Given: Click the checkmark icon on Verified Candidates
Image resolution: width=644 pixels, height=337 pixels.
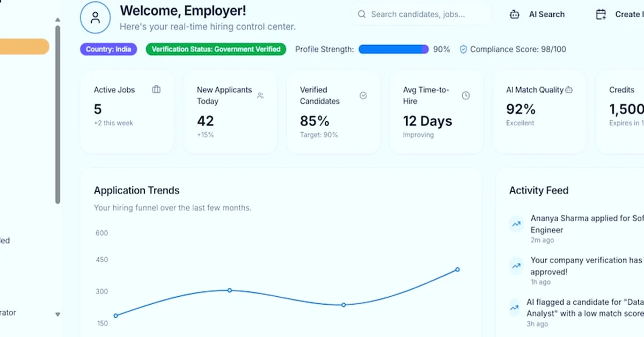Looking at the screenshot, I should click(363, 96).
